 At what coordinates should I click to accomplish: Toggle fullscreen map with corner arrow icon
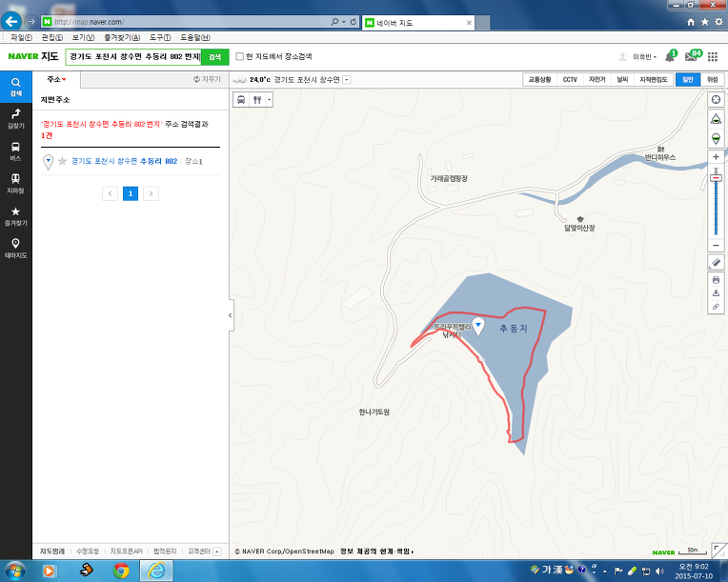(719, 551)
